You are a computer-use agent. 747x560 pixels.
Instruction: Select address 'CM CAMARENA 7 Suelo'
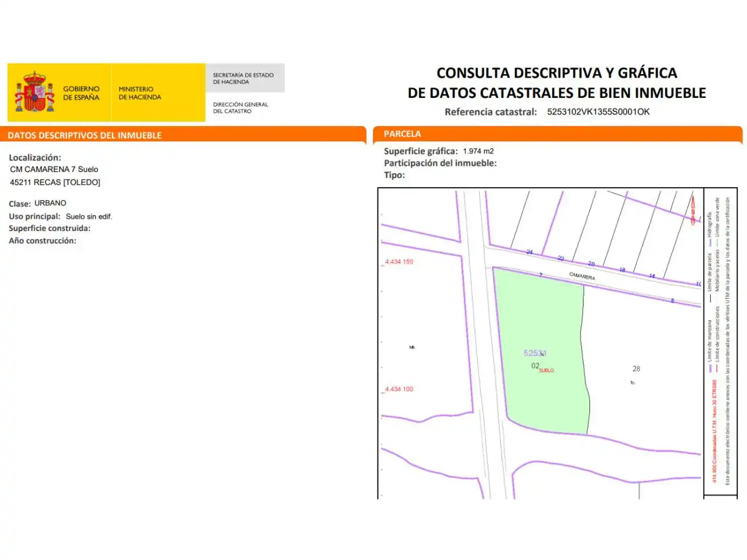point(54,169)
